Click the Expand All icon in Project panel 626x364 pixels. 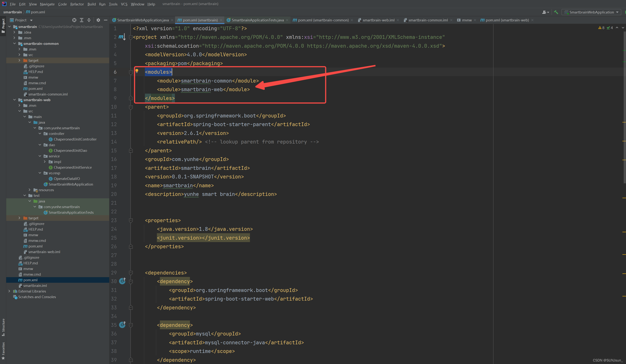pos(81,20)
